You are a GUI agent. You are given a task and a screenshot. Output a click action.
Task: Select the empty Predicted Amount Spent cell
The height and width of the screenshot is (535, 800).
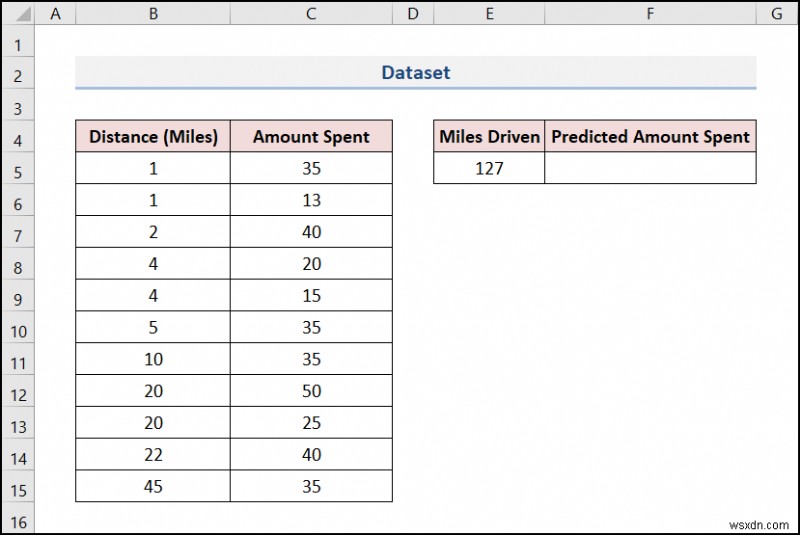(x=651, y=168)
